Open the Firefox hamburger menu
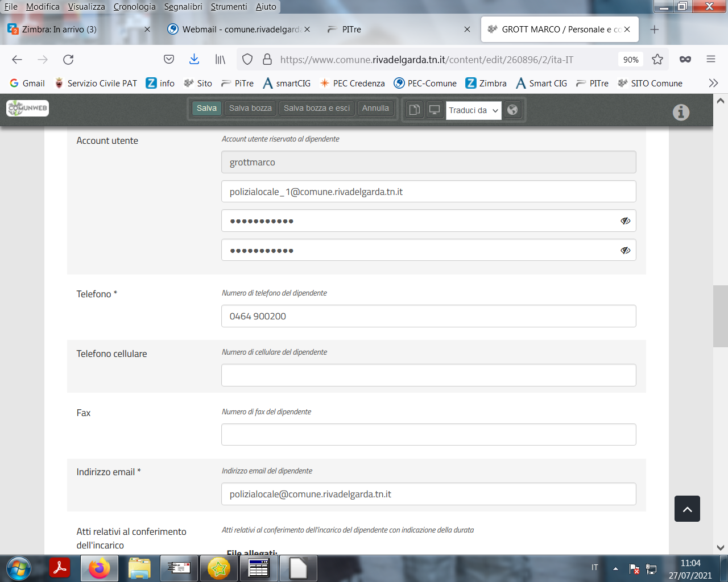728x582 pixels. pos(711,60)
